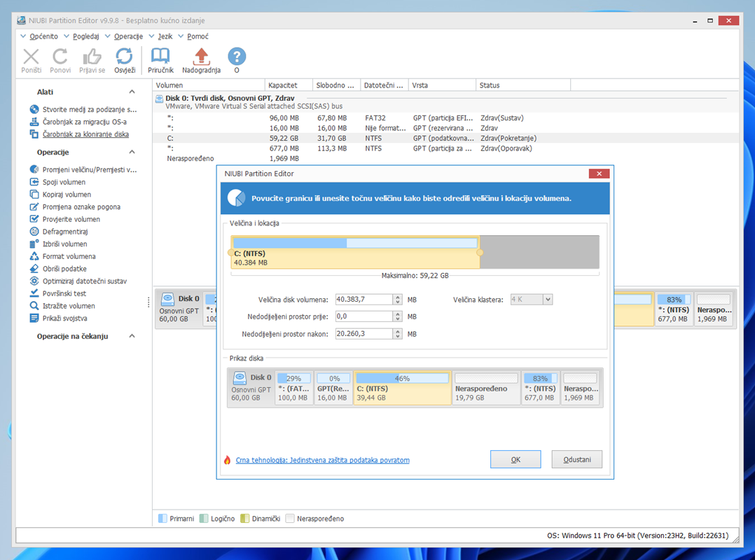Click the Nadogradnja upgrade icon
The width and height of the screenshot is (755, 560).
click(x=201, y=60)
